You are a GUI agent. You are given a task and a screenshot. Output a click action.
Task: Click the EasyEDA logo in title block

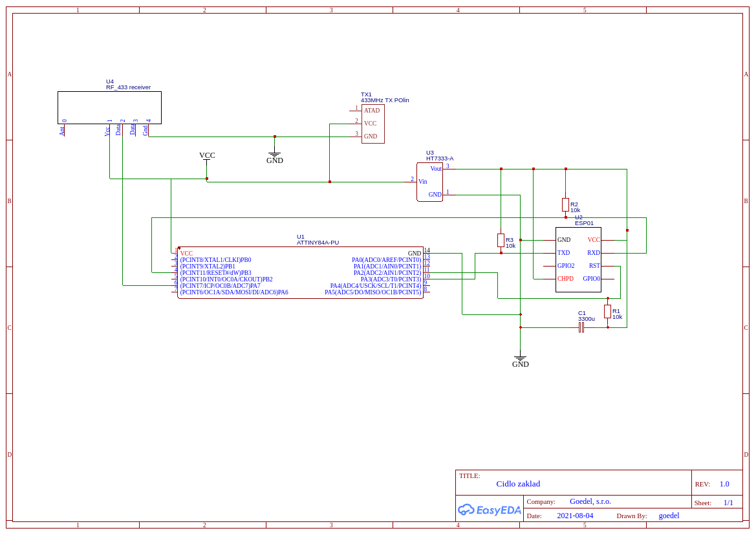[490, 509]
